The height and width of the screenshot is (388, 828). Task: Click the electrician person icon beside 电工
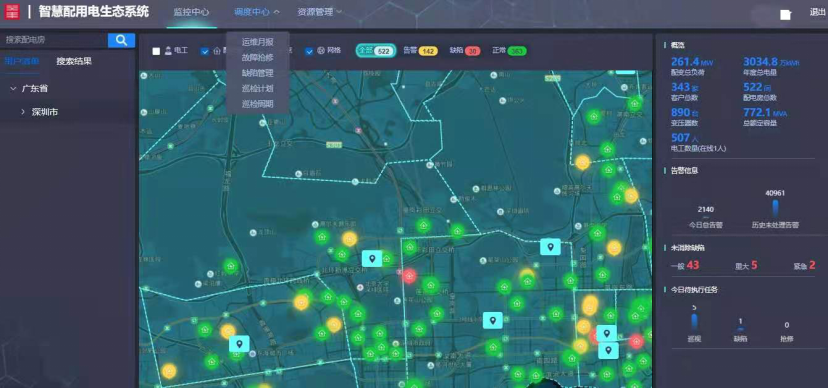pyautogui.click(x=168, y=51)
